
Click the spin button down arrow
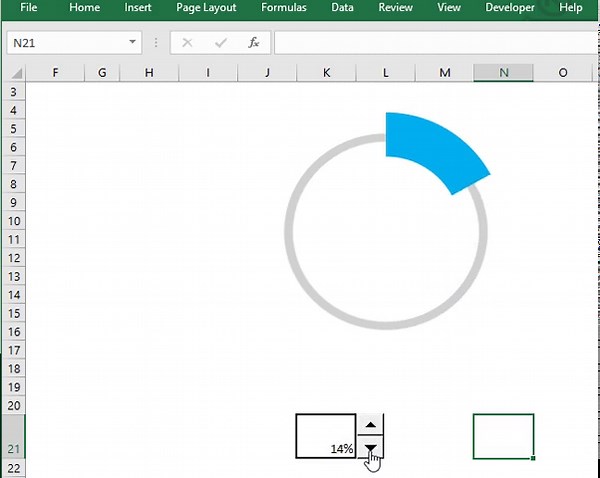point(370,447)
